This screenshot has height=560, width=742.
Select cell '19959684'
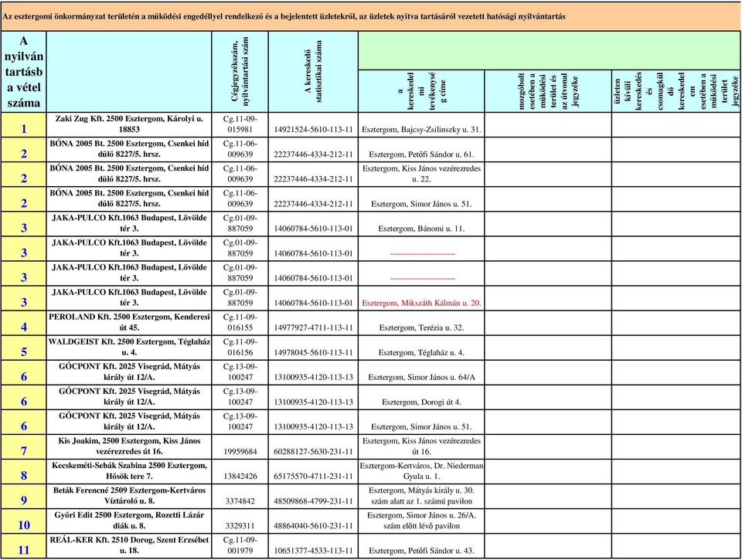coord(240,447)
